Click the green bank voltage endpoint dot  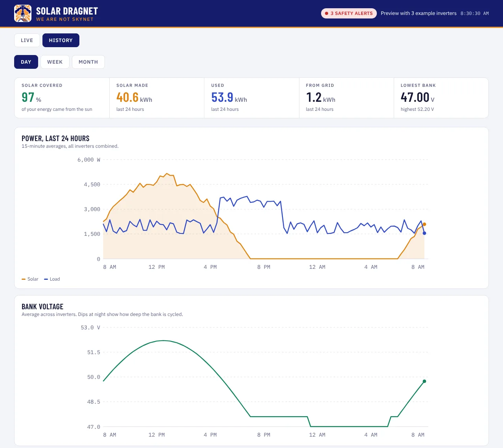pyautogui.click(x=424, y=381)
